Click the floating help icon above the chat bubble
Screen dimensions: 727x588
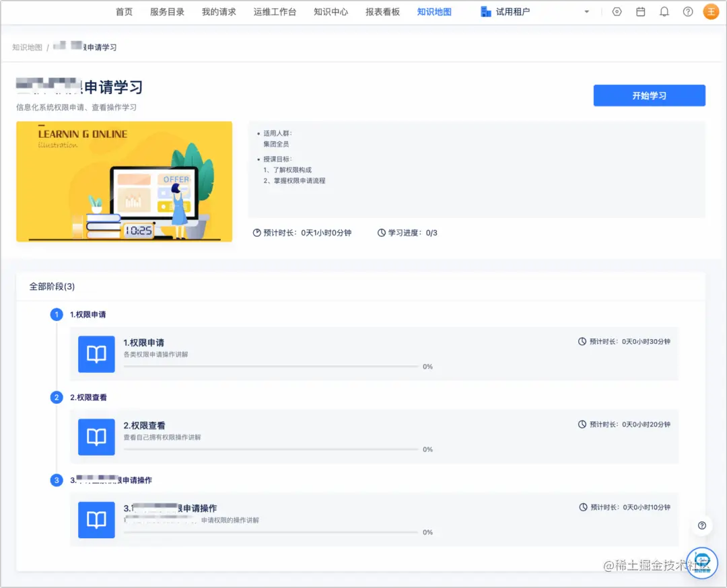coord(701,525)
